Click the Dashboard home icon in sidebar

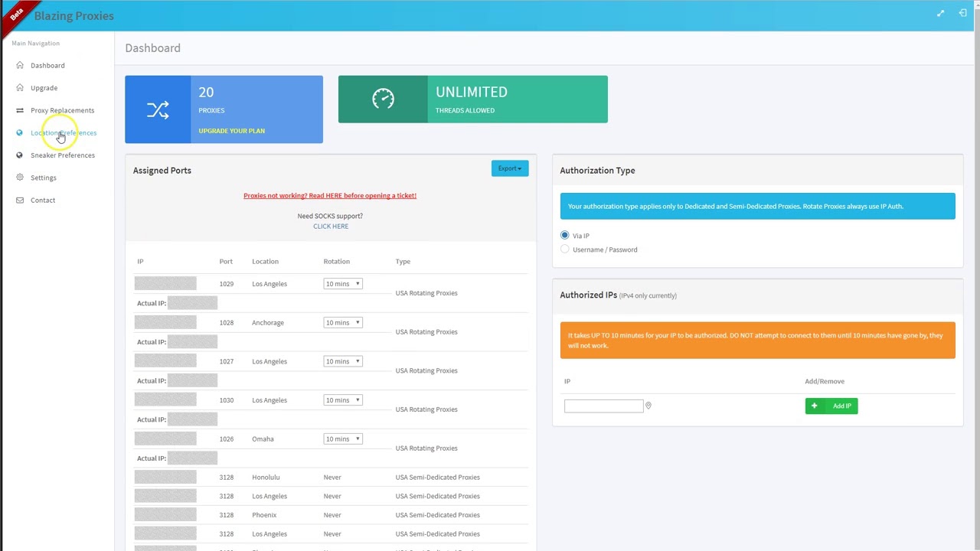(x=20, y=65)
